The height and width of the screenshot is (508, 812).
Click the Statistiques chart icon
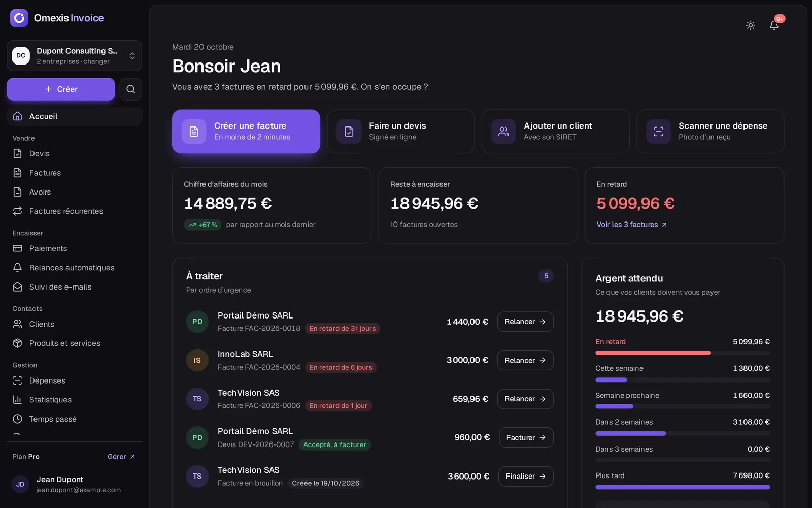click(18, 400)
